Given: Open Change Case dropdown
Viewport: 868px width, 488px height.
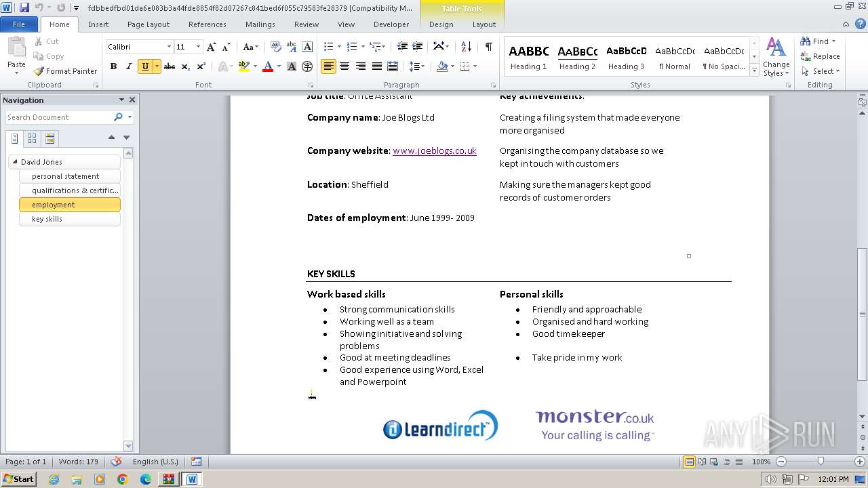Looking at the screenshot, I should pos(250,47).
